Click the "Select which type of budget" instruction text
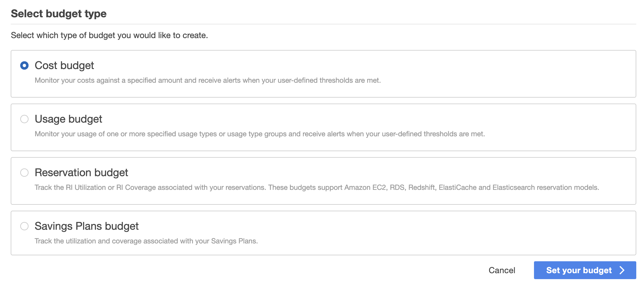 109,35
